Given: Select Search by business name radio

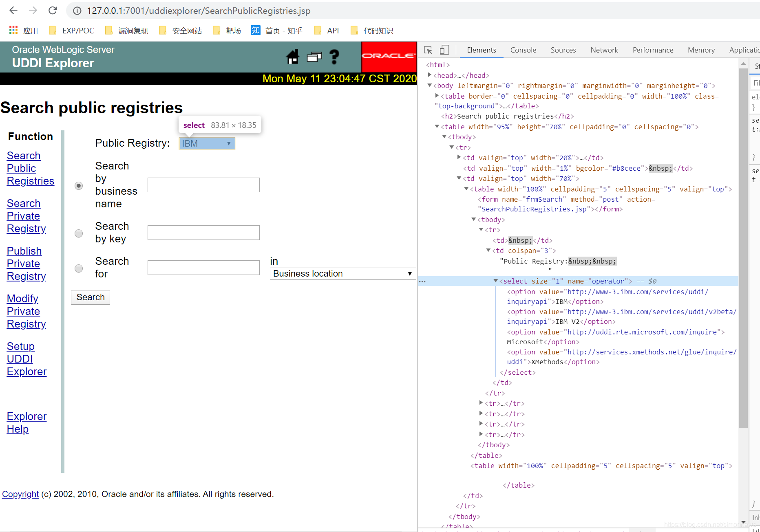Looking at the screenshot, I should pyautogui.click(x=79, y=186).
